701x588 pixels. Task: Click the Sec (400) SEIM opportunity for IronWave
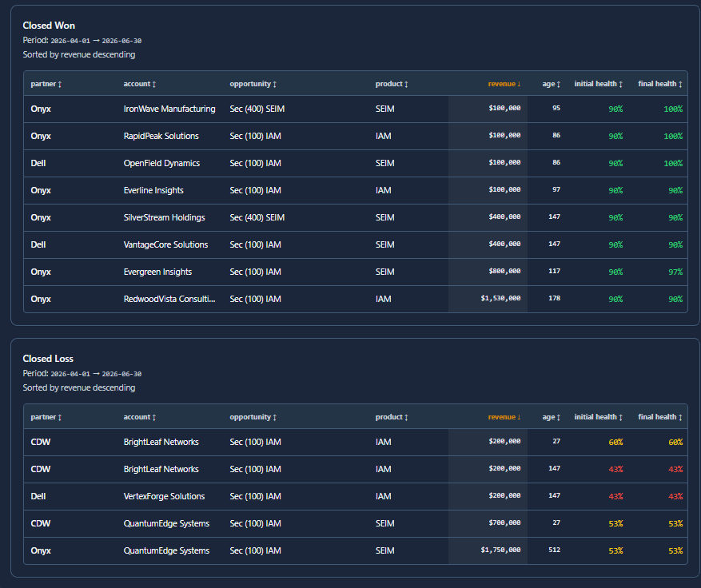pos(257,109)
